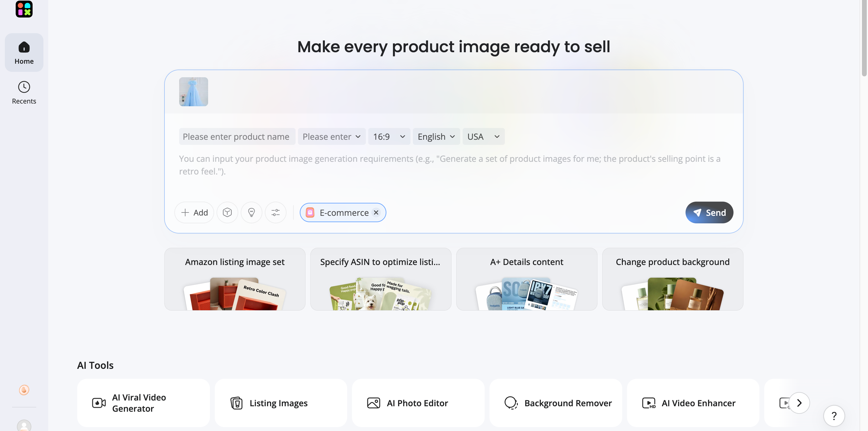
Task: Open the AI Photo Editor tool
Action: [x=418, y=403]
